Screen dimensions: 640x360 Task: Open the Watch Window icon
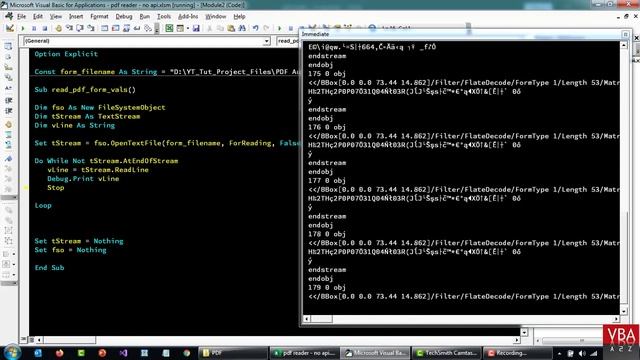(x=126, y=28)
